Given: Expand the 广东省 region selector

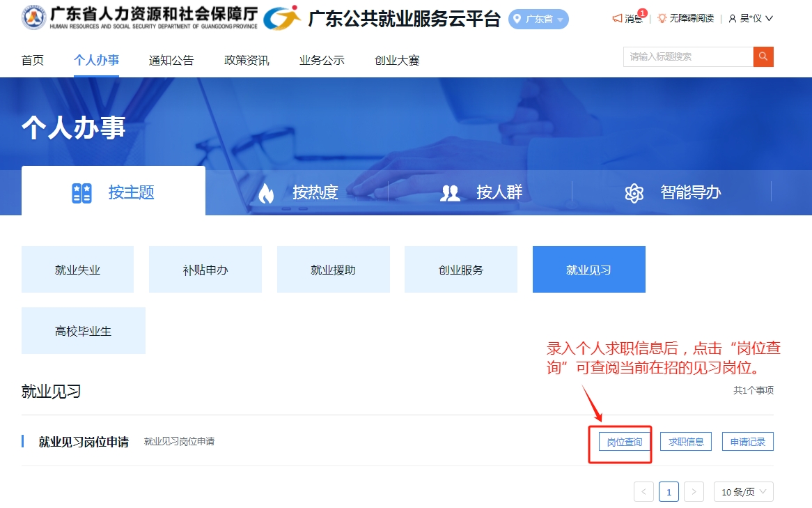Looking at the screenshot, I should point(538,19).
